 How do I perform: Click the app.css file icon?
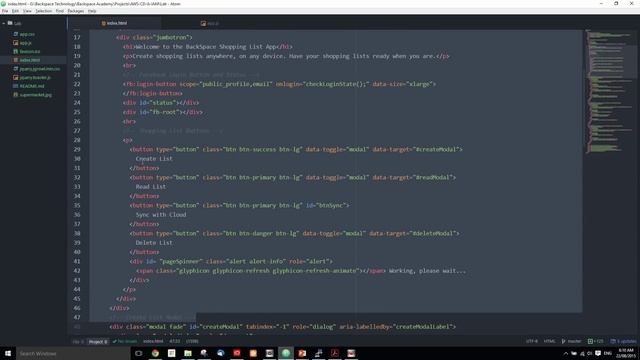click(16, 34)
